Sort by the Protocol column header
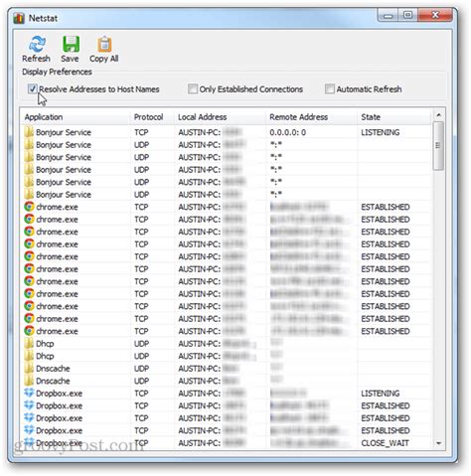Viewport: 471px width, 476px height. pos(152,117)
